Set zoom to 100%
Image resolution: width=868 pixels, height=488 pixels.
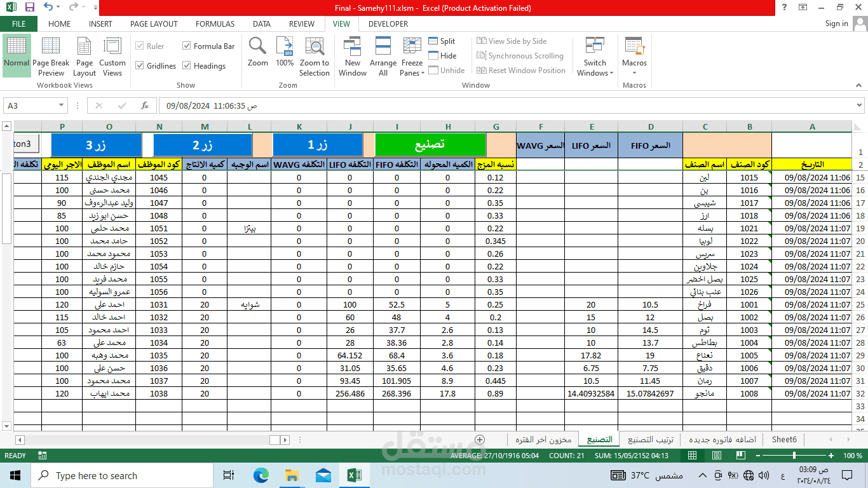point(285,51)
